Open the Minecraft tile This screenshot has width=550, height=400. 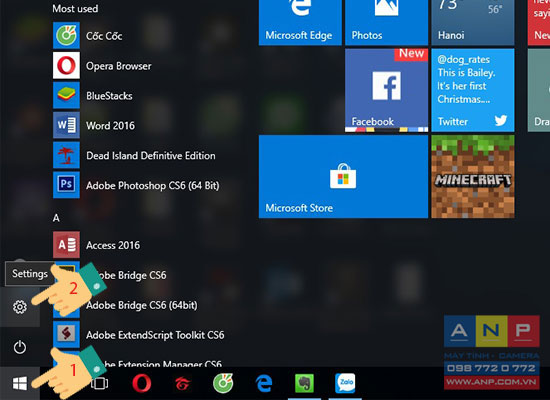coord(473,176)
